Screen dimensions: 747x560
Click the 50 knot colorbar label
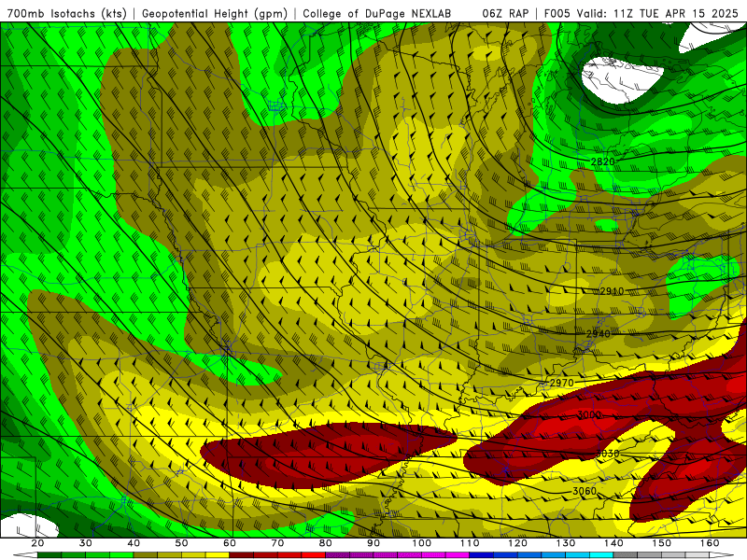pyautogui.click(x=181, y=543)
